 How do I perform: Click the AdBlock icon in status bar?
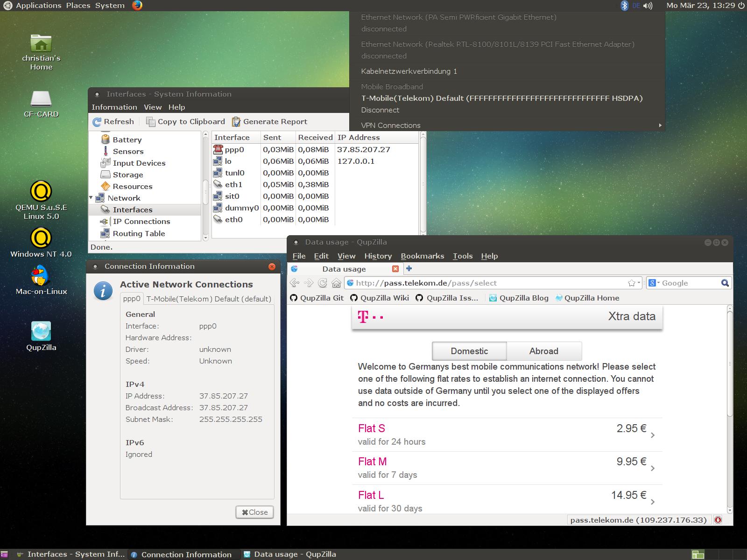[718, 520]
